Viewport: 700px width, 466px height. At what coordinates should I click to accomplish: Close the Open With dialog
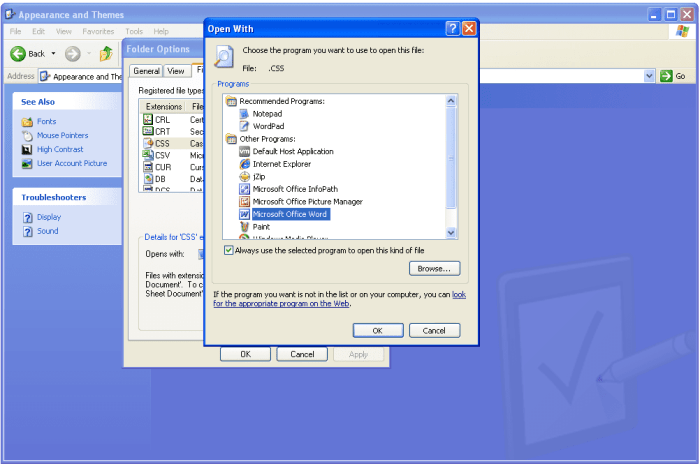[469, 29]
